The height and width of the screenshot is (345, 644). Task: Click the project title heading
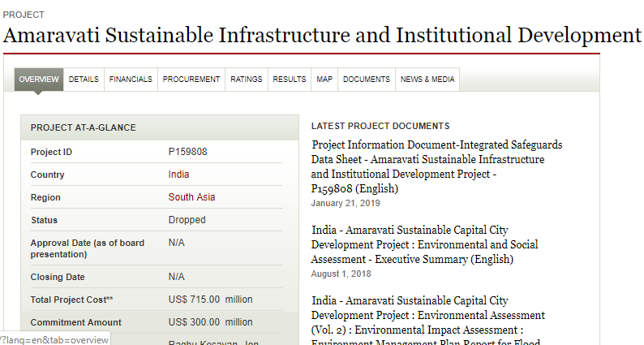[x=322, y=36]
